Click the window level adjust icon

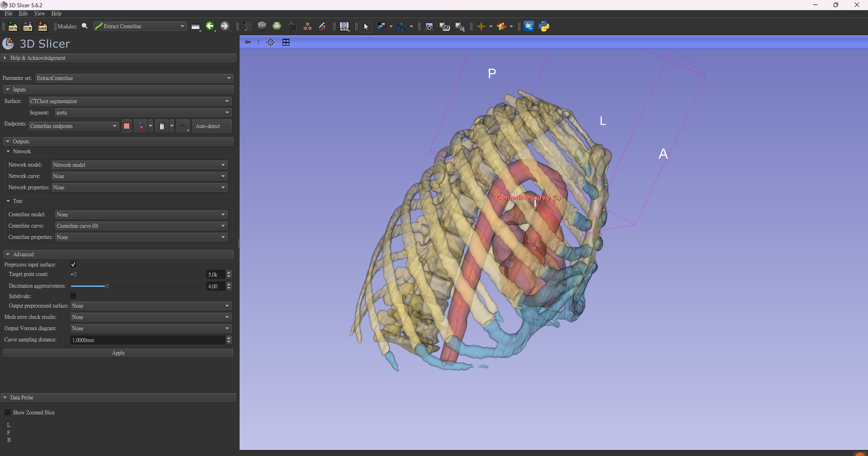(381, 26)
